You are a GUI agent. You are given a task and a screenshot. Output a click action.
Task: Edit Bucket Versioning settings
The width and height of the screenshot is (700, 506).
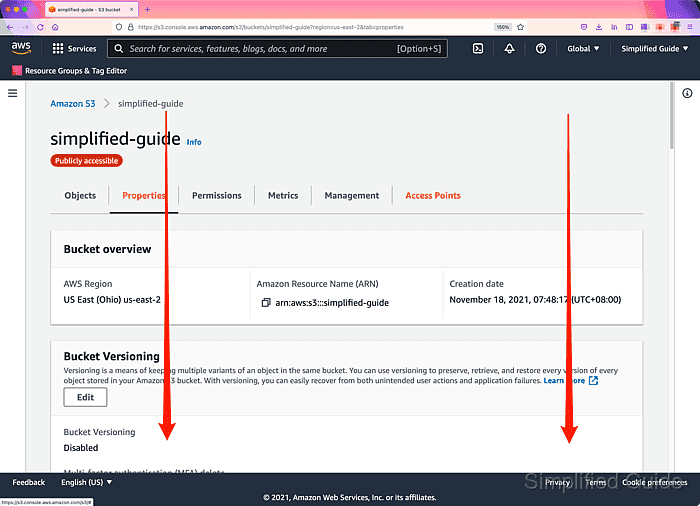click(x=85, y=397)
